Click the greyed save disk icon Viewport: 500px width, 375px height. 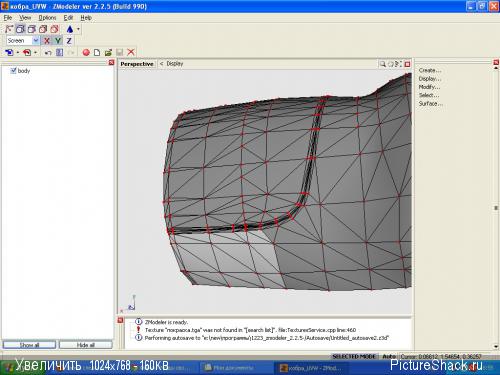click(x=120, y=52)
